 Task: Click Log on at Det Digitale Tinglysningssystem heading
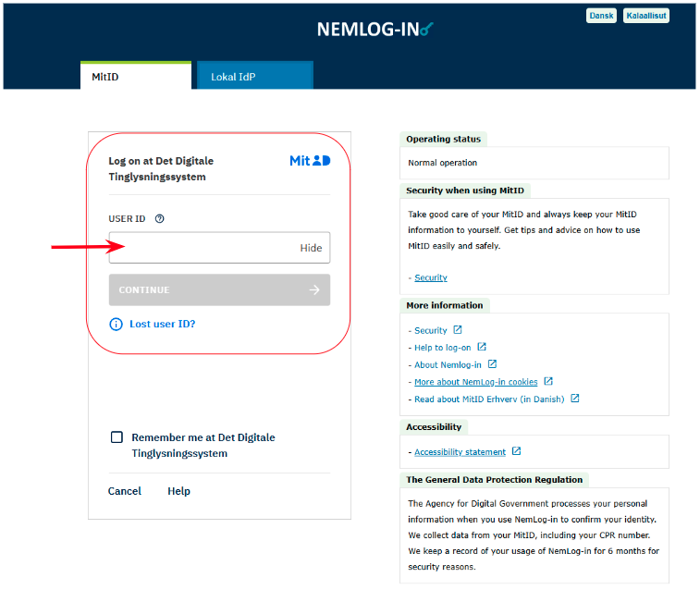point(161,168)
